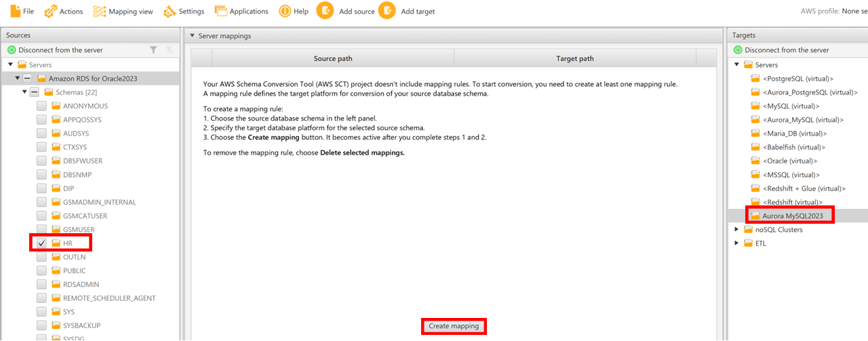Open the Settings menu
868x341 pixels.
(x=184, y=11)
